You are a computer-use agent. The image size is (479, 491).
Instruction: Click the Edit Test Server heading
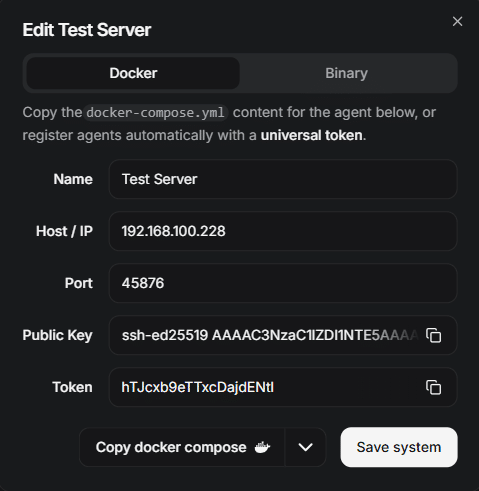coord(87,30)
